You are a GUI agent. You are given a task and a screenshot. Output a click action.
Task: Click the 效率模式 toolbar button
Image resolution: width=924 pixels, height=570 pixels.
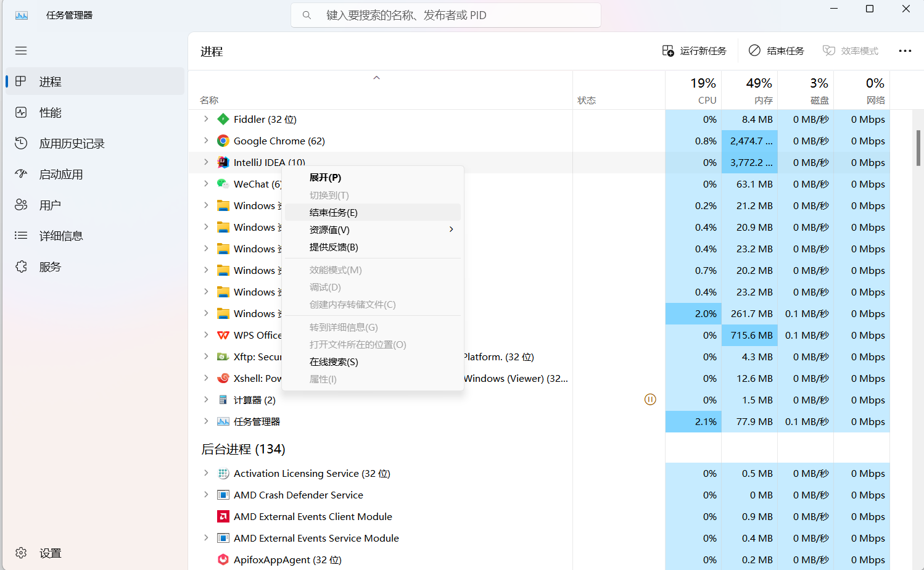851,51
